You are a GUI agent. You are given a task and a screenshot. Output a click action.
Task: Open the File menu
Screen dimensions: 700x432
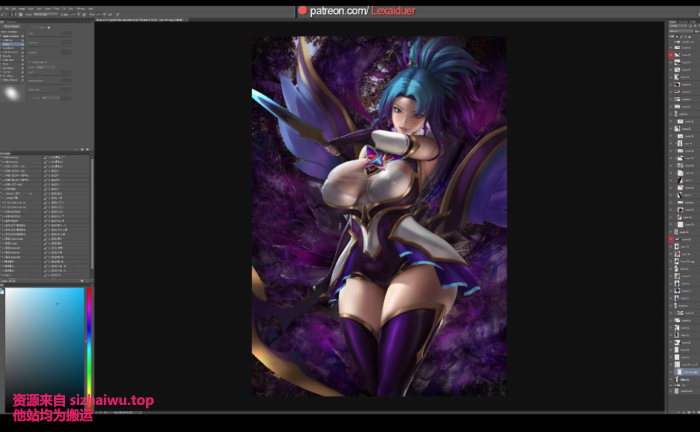pos(4,7)
